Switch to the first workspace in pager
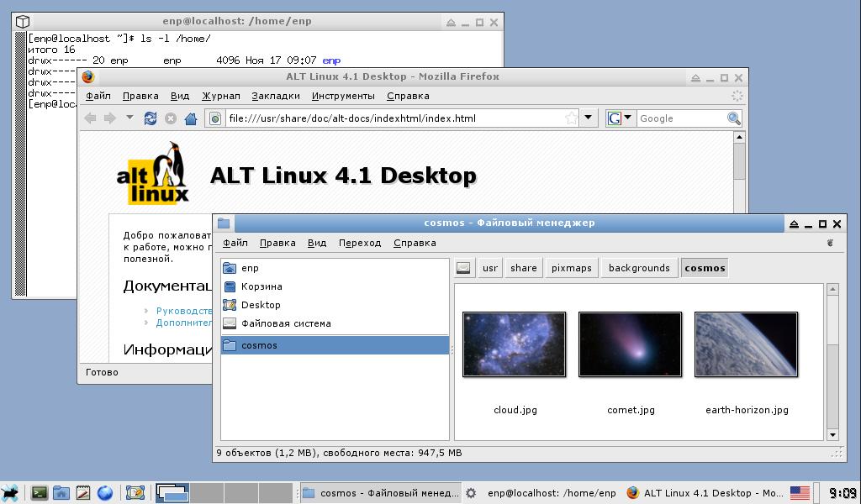 pos(172,492)
